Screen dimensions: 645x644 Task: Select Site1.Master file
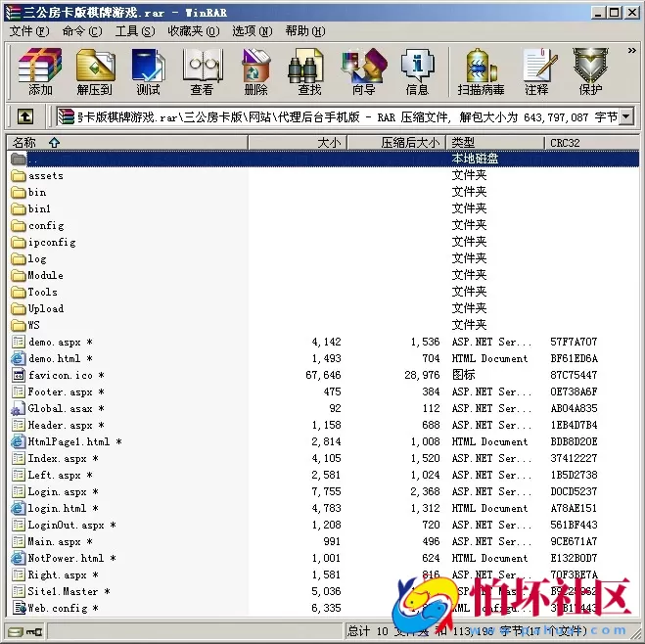[61, 591]
